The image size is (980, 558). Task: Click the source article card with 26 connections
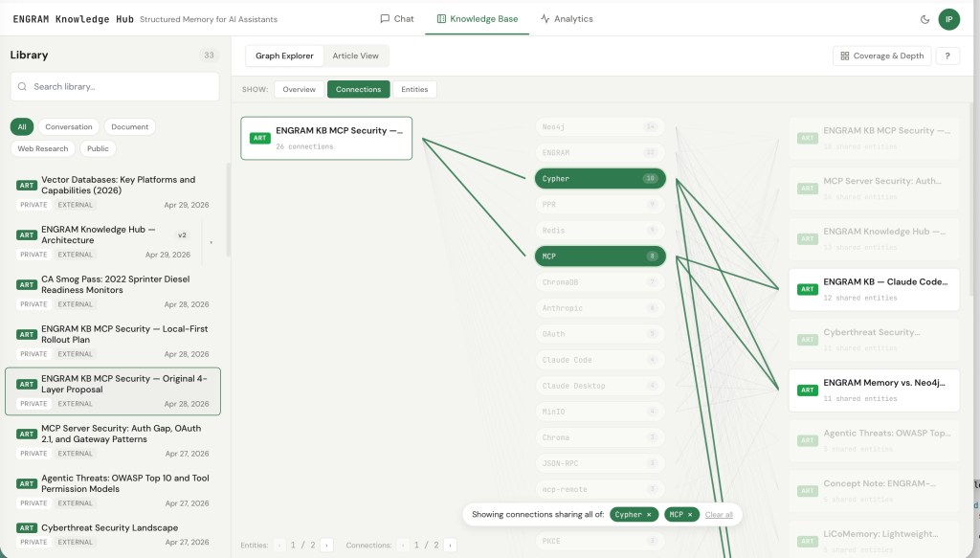click(x=326, y=138)
